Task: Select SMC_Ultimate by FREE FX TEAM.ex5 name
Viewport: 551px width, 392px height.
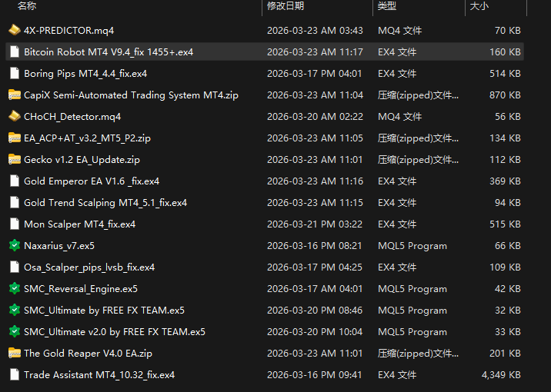Action: pyautogui.click(x=104, y=311)
